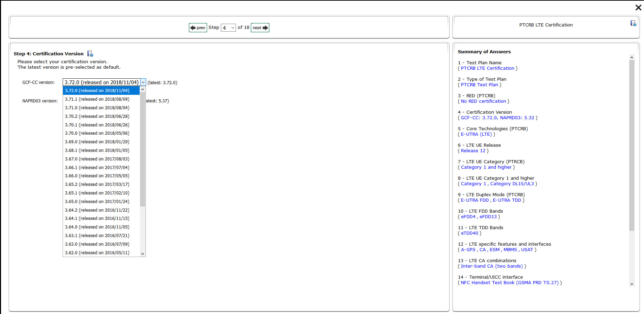Collapse the GCF-CC version dropdown arrow
This screenshot has height=314, width=644.
point(143,82)
